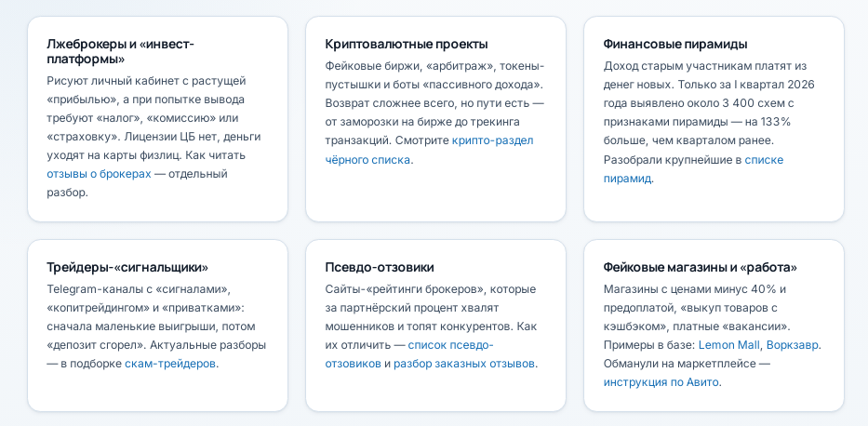868x426 pixels.
Task: Open the «Воркзавр» example link
Action: tap(793, 345)
